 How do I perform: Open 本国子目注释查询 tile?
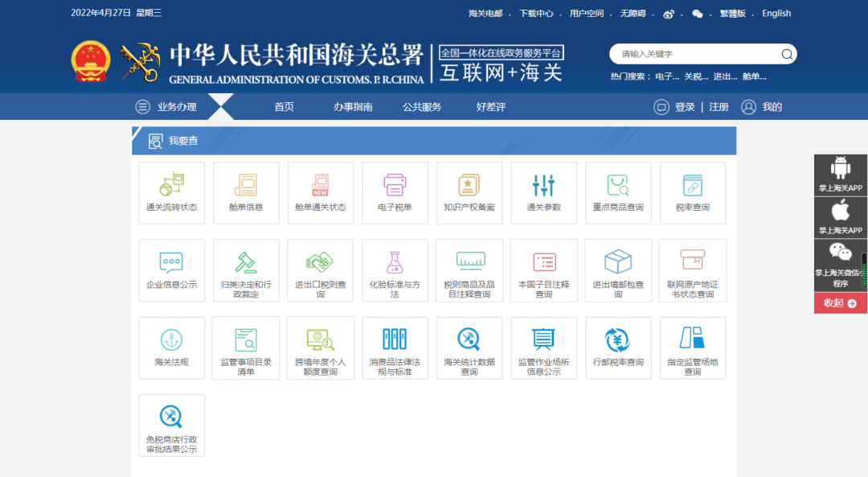(543, 270)
